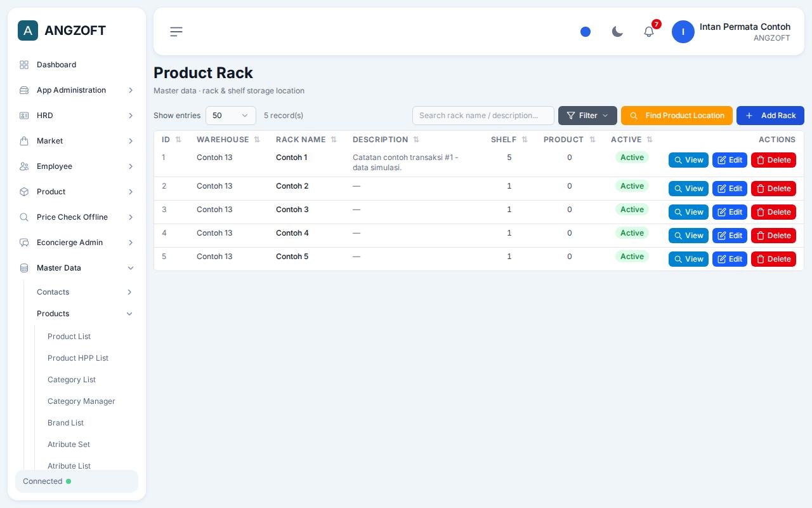Click the Dashboard grid icon
This screenshot has width=812, height=508.
click(24, 65)
